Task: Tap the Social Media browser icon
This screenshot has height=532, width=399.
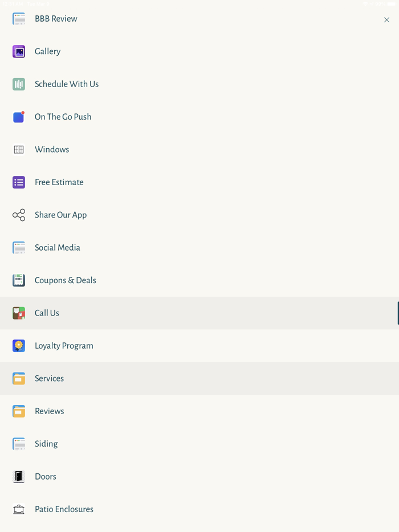Action: tap(19, 248)
